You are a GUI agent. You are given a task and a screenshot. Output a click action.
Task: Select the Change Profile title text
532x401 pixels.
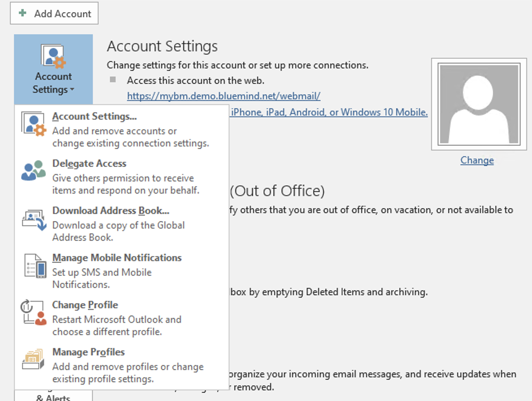tap(85, 305)
